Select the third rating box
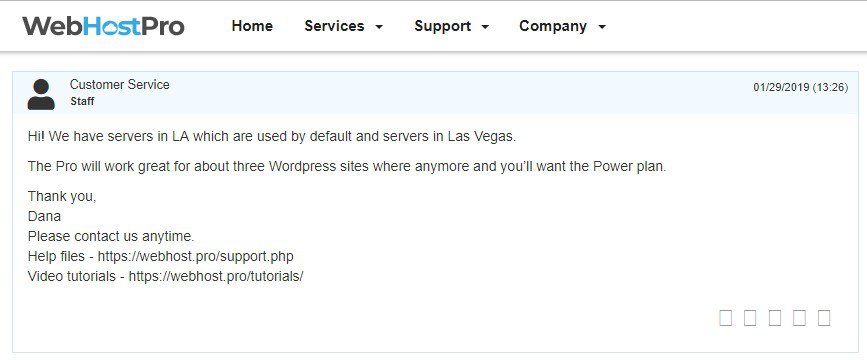The image size is (867, 360). pos(775,318)
